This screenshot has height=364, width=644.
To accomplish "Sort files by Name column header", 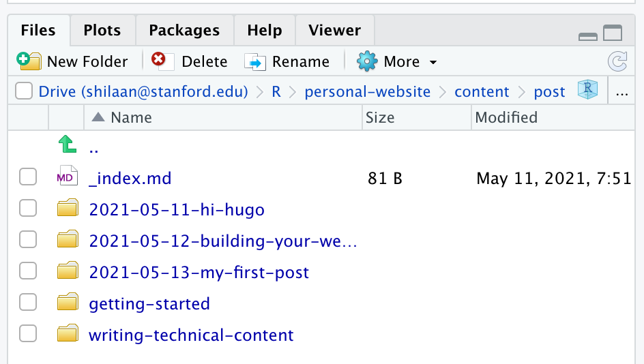I will (x=131, y=117).
